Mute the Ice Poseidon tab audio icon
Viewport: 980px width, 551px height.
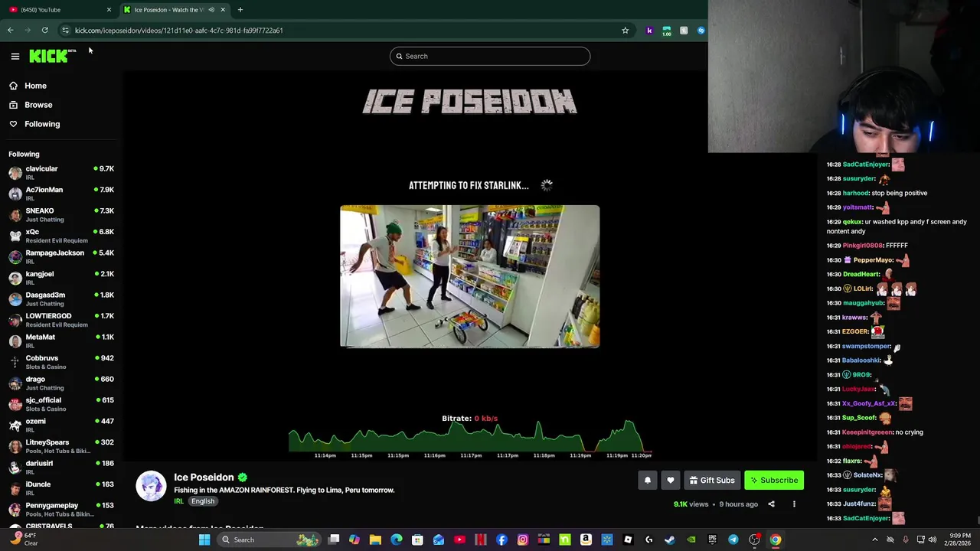point(211,10)
